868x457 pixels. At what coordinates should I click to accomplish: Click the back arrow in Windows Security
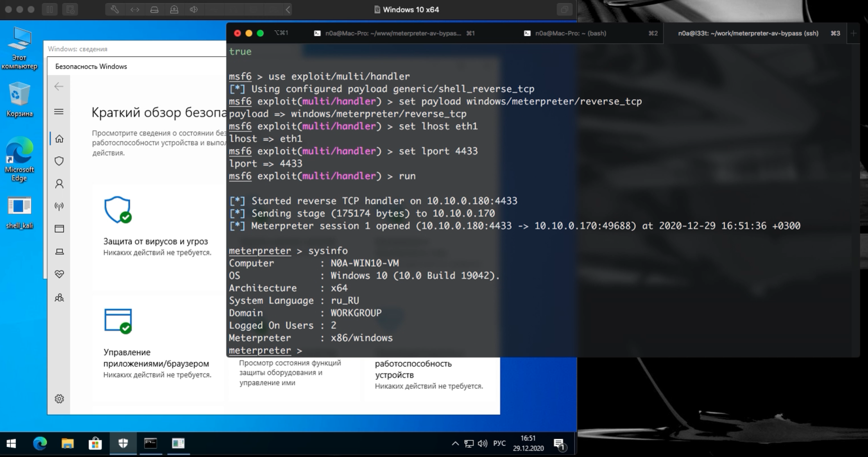59,87
